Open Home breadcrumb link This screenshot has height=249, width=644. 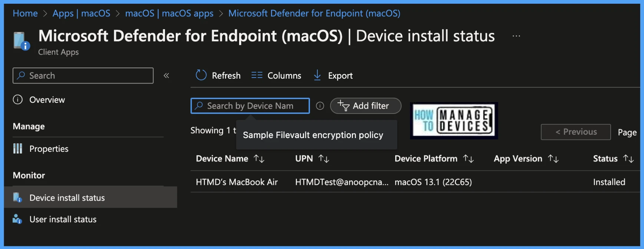pyautogui.click(x=25, y=13)
